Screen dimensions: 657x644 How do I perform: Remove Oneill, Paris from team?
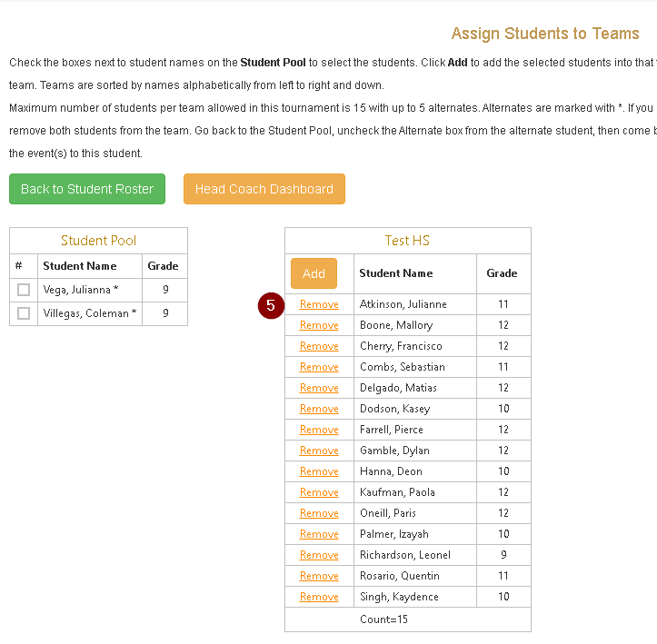coord(319,513)
